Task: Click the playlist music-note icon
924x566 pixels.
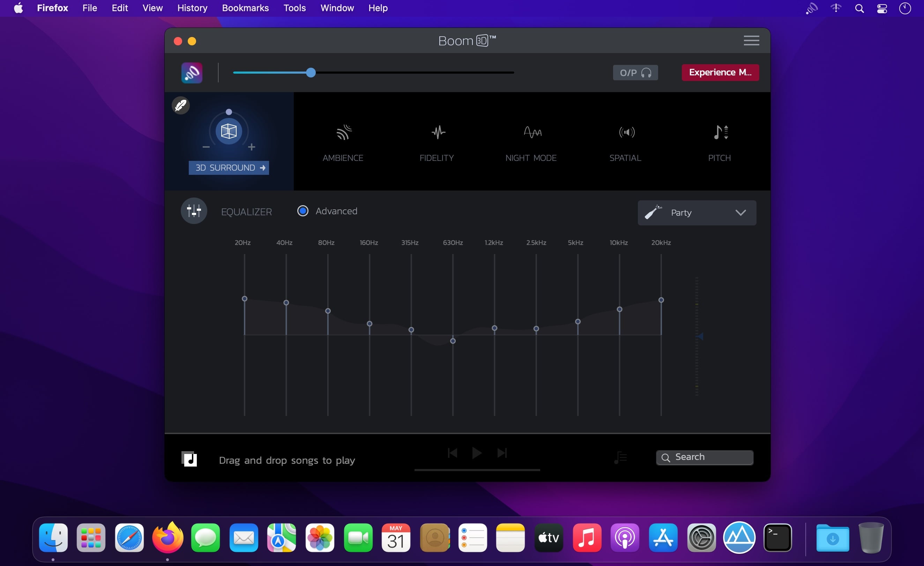Action: 620,457
